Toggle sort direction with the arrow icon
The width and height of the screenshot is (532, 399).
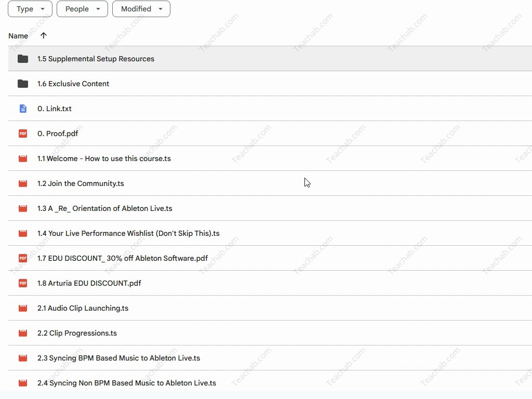point(44,35)
